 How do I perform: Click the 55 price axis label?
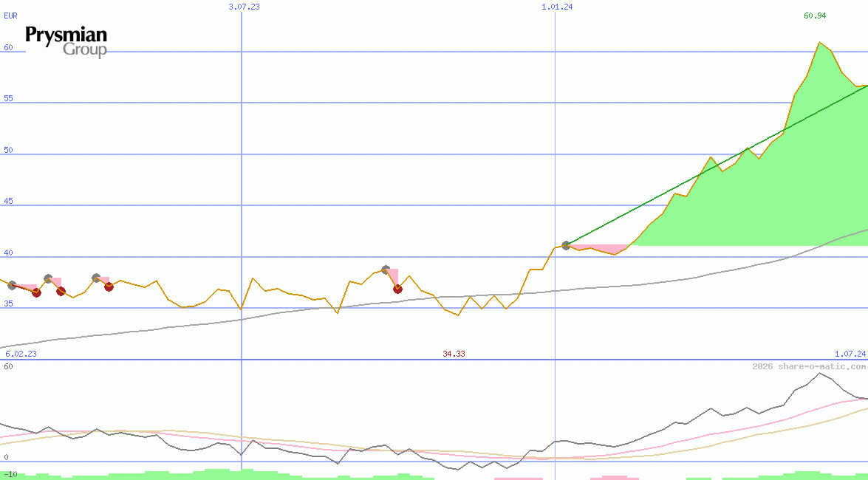[x=8, y=99]
